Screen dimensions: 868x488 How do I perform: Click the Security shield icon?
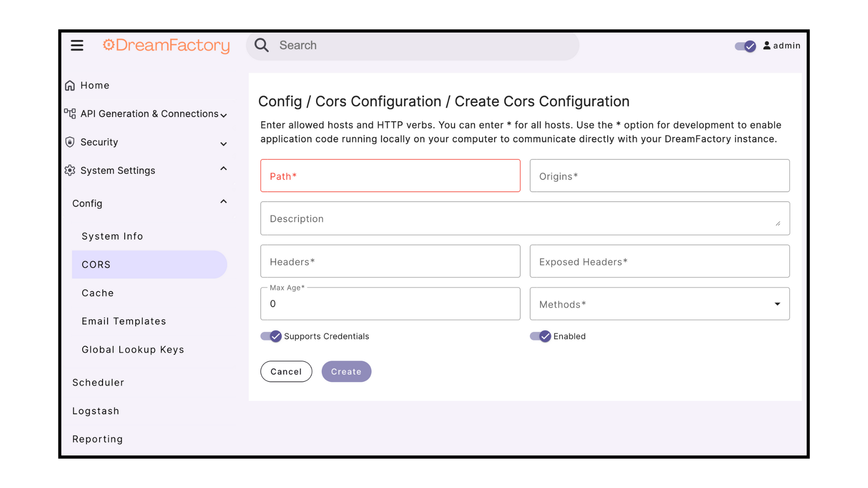(x=70, y=142)
